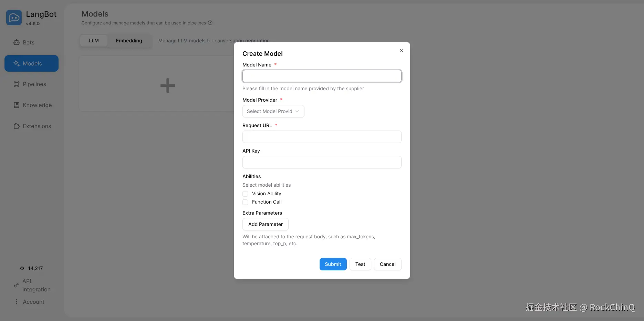Viewport: 644px width, 321px height.
Task: Click the Test button
Action: click(360, 264)
